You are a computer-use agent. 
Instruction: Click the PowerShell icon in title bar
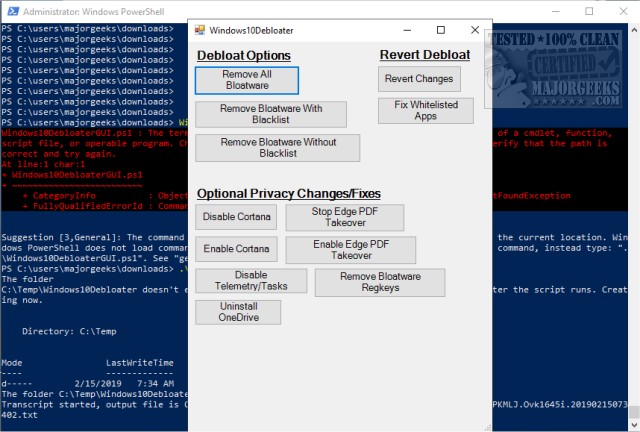click(13, 11)
